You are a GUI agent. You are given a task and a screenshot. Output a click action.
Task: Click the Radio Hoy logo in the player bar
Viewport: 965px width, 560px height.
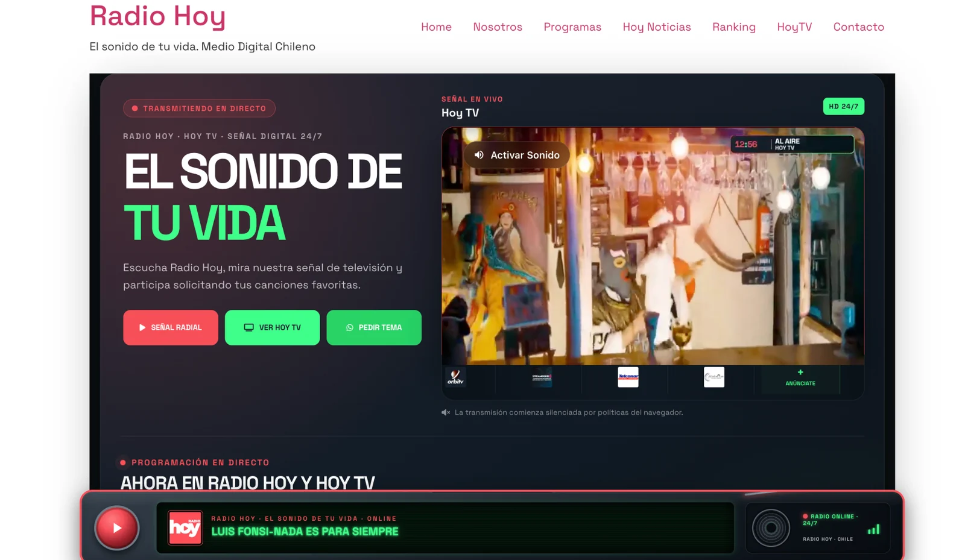coord(185,527)
